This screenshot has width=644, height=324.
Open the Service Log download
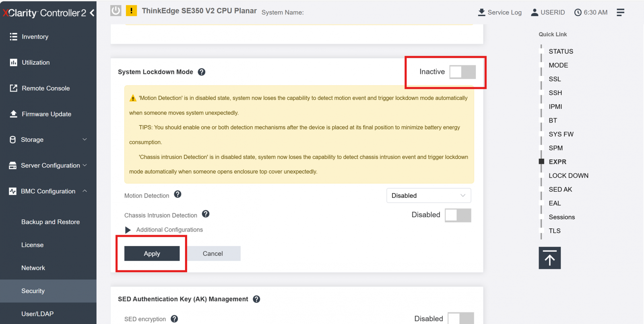pos(500,12)
